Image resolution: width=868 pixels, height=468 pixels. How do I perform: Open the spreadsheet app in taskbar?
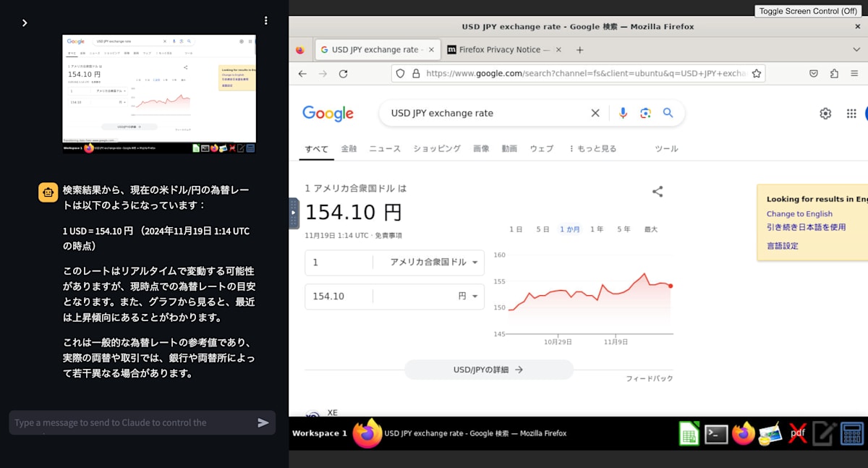(689, 434)
